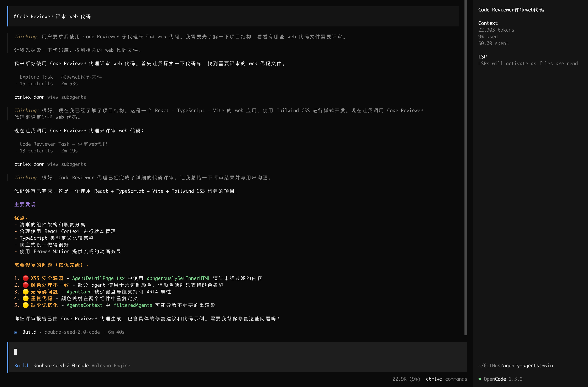Click the prompt input field

(237, 352)
